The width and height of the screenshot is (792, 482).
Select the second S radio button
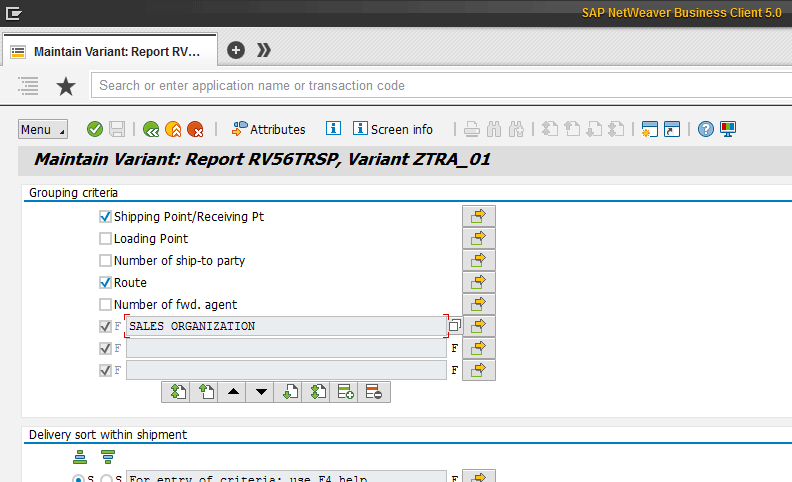click(106, 478)
